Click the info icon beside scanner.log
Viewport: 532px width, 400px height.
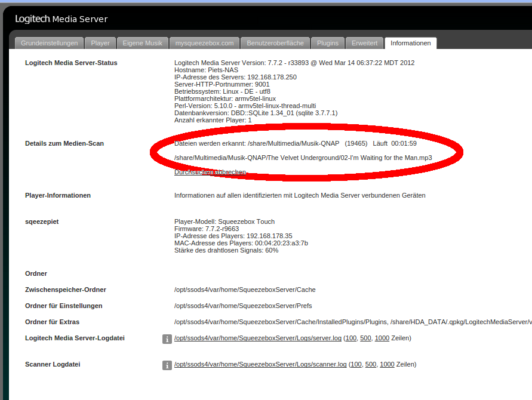167,365
